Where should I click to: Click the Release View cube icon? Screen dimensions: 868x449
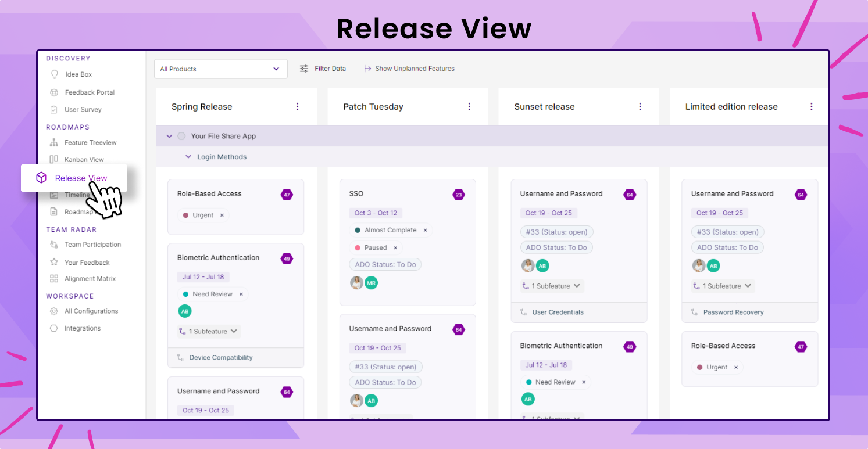pos(41,178)
